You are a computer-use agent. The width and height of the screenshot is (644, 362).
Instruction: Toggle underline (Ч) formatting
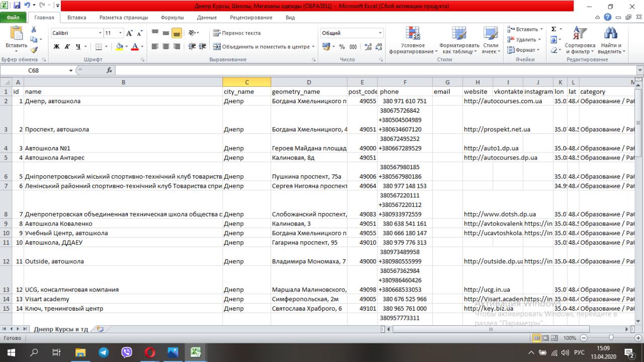click(78, 47)
